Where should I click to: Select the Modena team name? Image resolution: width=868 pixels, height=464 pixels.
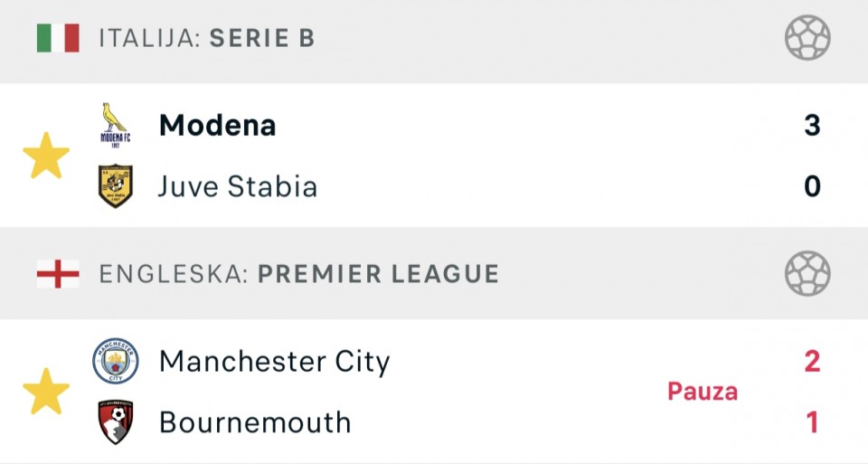[x=217, y=126]
